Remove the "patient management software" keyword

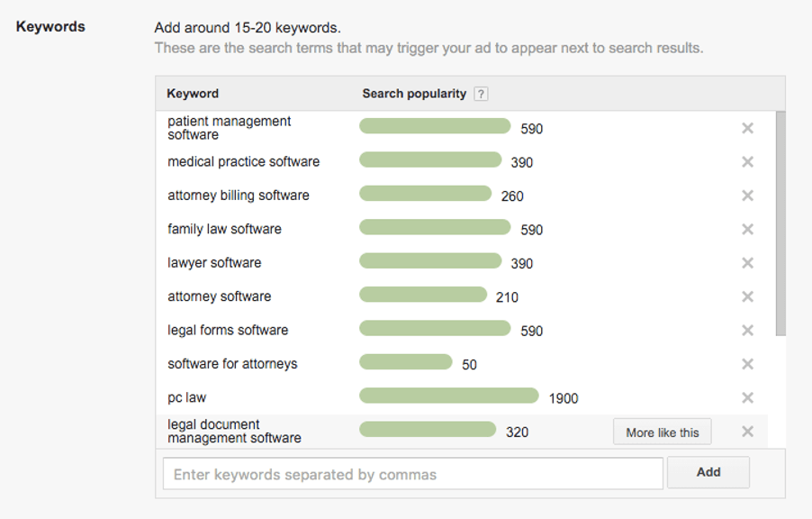tap(747, 128)
